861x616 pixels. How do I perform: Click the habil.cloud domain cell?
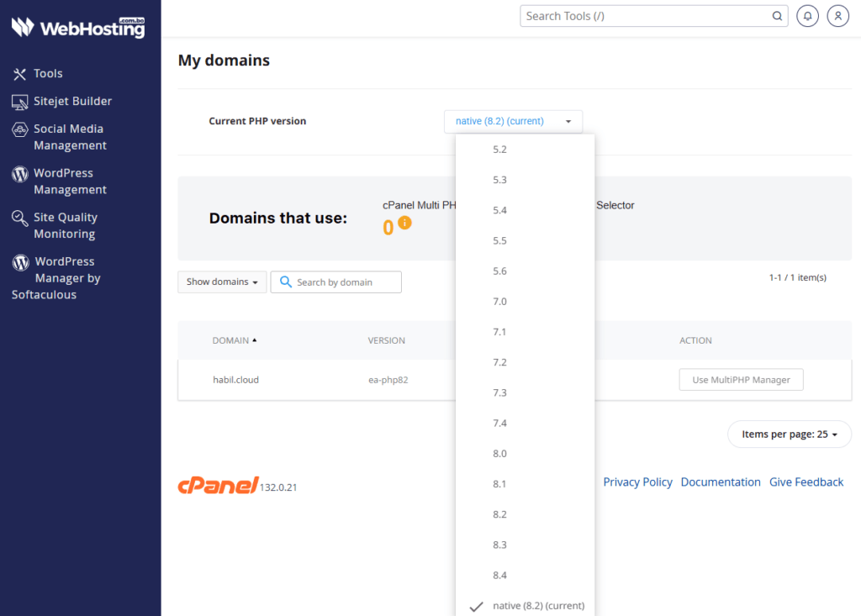coord(236,380)
